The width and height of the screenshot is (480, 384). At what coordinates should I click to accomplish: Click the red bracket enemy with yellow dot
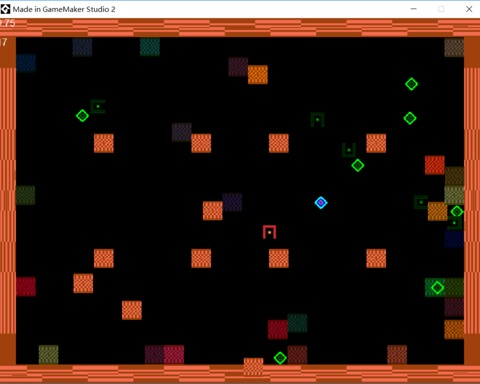(x=269, y=232)
